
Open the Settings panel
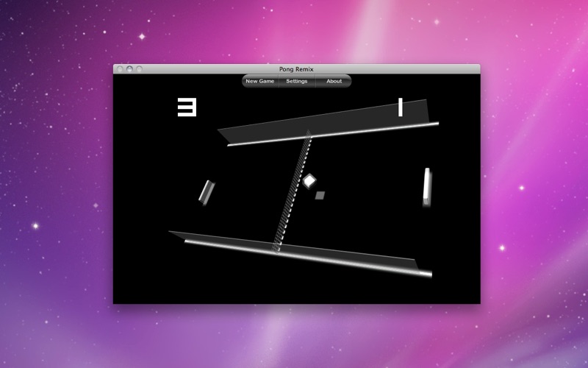click(x=297, y=81)
